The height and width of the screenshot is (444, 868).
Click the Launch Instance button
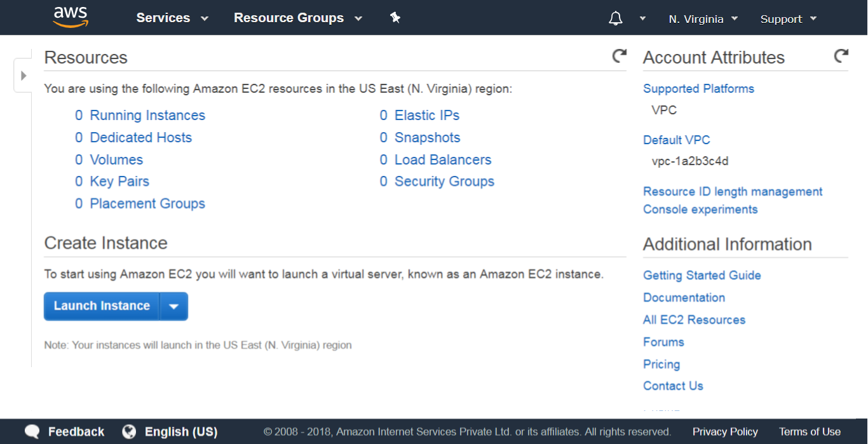(102, 306)
